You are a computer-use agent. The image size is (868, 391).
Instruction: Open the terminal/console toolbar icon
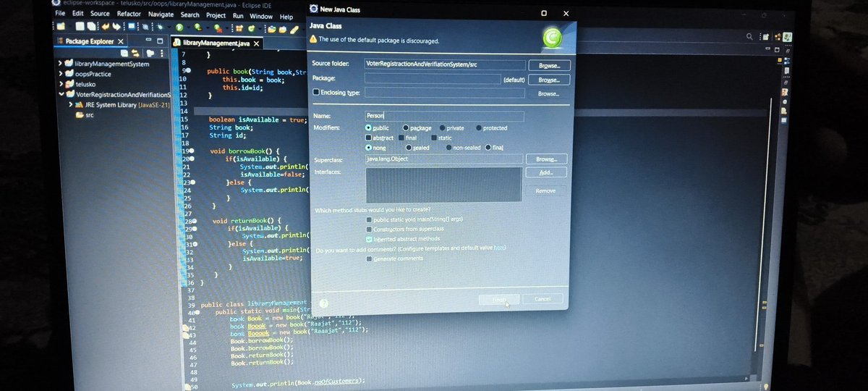tap(132, 27)
